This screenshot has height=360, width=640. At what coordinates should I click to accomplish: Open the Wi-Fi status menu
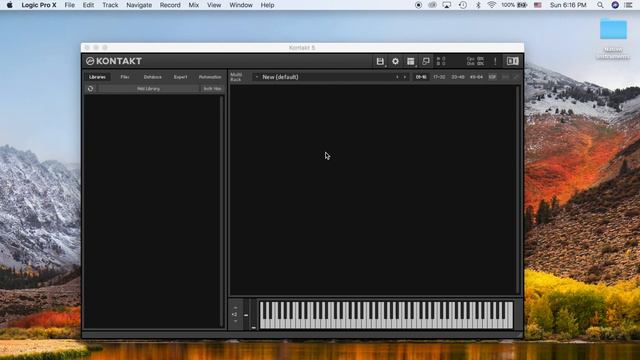click(x=491, y=5)
